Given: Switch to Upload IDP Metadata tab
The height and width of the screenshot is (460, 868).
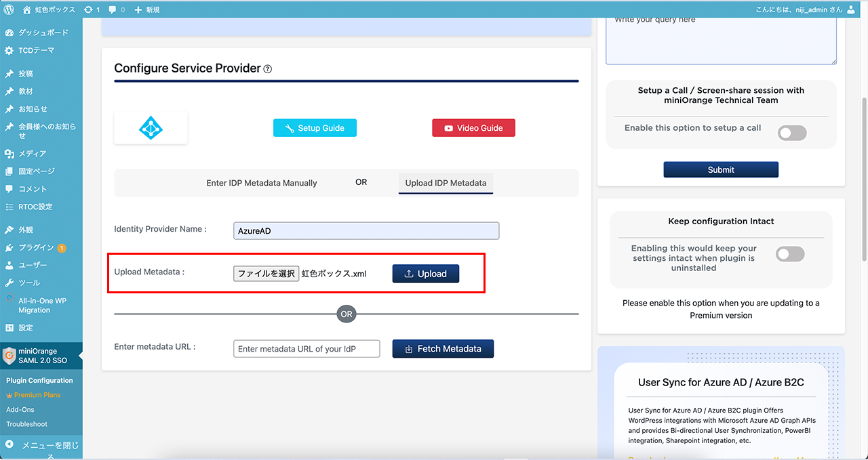Looking at the screenshot, I should [x=446, y=183].
